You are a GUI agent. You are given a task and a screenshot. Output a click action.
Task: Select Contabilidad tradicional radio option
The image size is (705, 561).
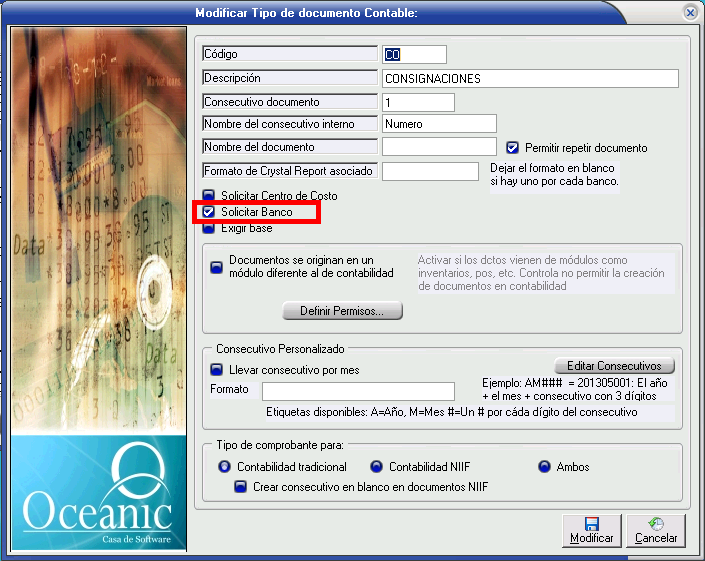224,467
